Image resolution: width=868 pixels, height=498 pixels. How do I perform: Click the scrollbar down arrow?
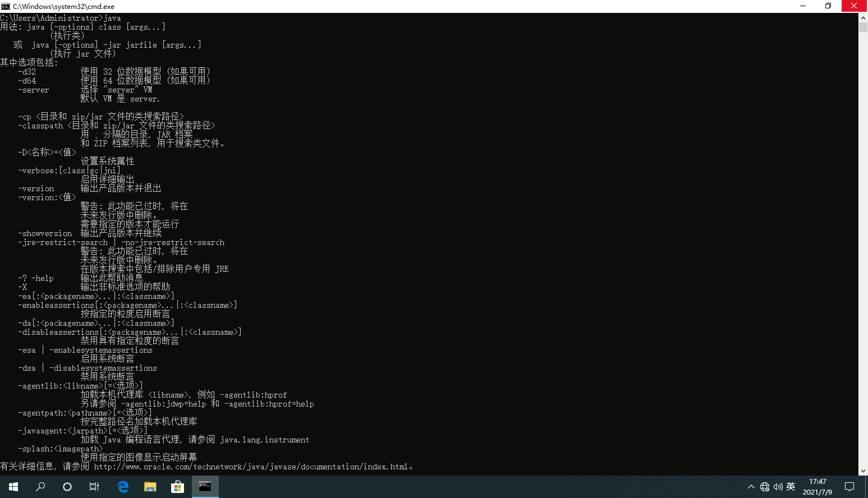tap(863, 471)
